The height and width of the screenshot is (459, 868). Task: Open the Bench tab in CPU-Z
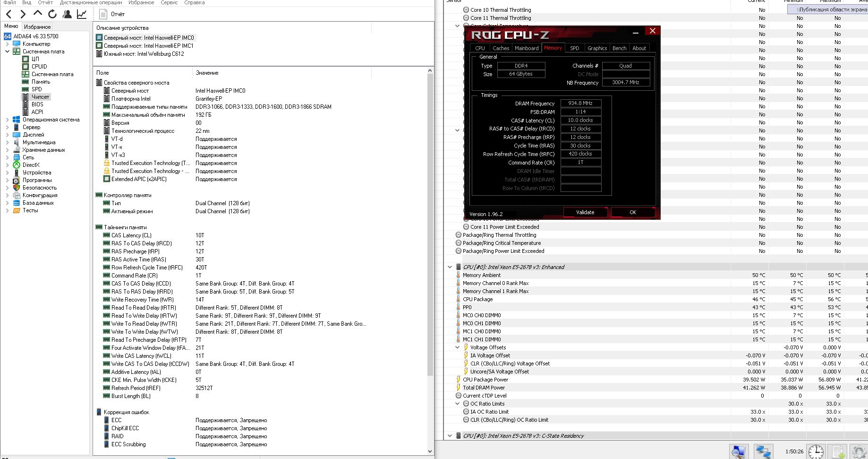pos(619,48)
